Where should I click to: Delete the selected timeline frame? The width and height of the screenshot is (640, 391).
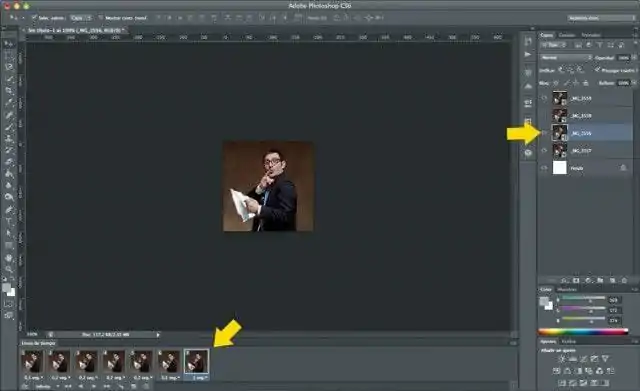146,386
